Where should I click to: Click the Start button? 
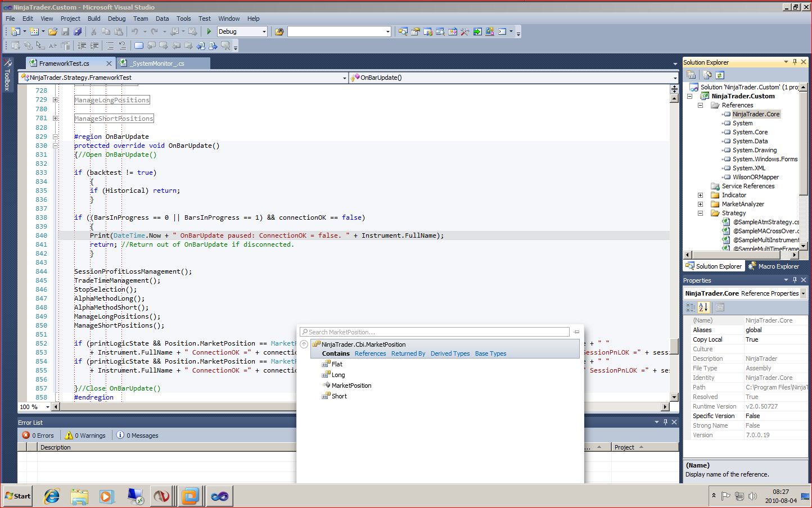[17, 496]
